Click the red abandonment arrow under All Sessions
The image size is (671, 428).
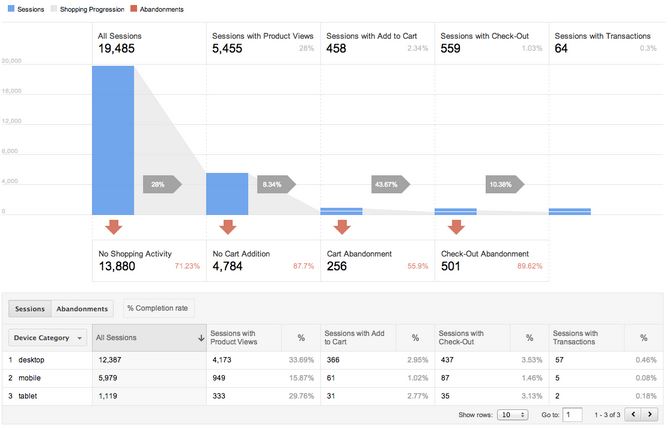[112, 227]
